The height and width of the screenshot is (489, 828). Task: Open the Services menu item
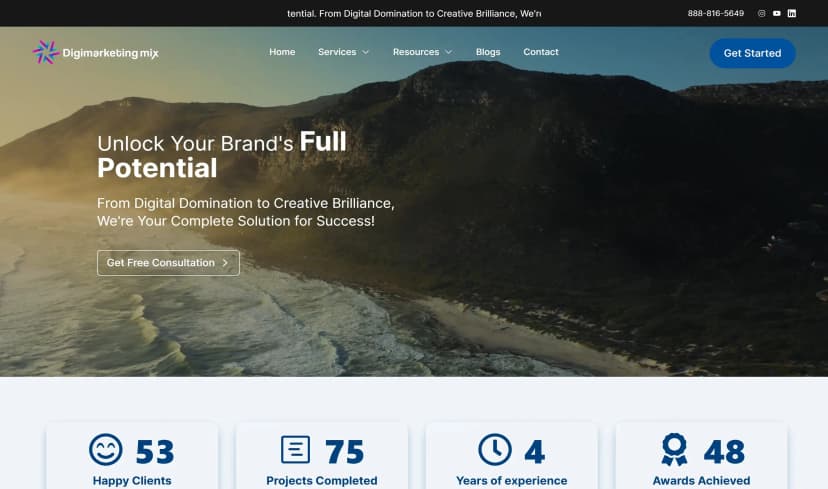point(337,52)
